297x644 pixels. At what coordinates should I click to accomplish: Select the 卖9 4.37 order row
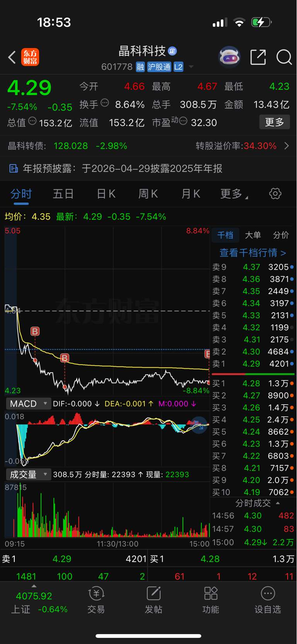[253, 267]
